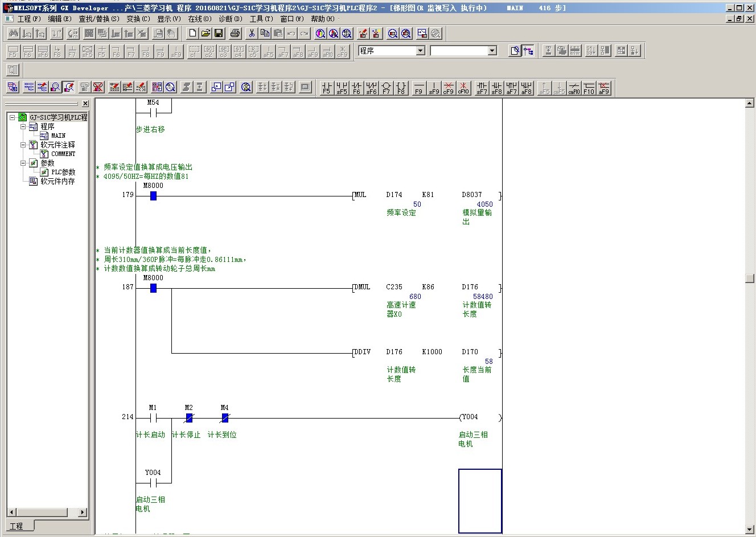The width and height of the screenshot is (756, 537).
Task: Click the New project icon
Action: [x=192, y=34]
